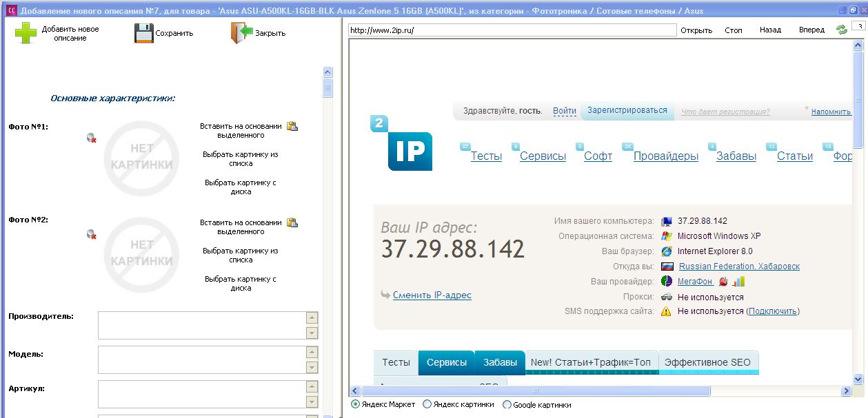This screenshot has width=868, height=418.
Task: Open Софт in top site navigation
Action: click(x=598, y=156)
